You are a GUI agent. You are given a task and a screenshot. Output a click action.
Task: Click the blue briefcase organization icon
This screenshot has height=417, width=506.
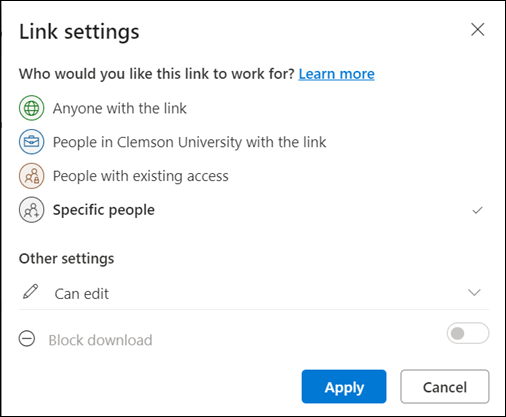(x=31, y=142)
